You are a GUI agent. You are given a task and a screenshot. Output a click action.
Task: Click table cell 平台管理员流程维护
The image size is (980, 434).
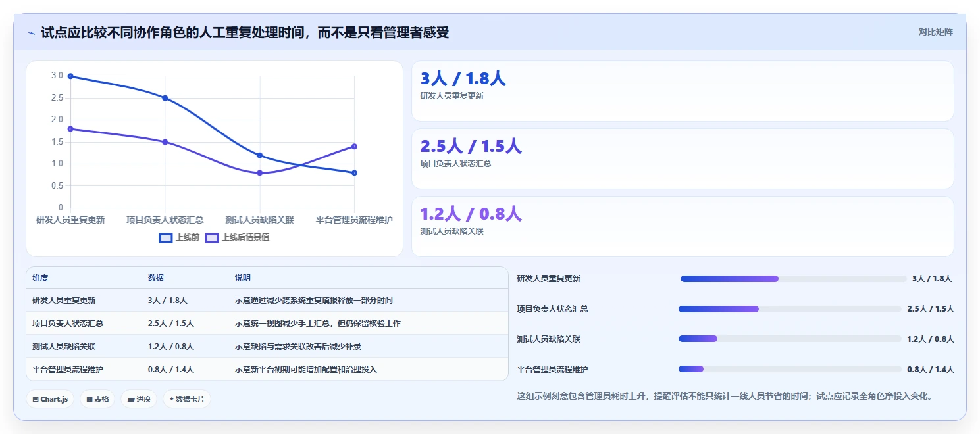[68, 370]
